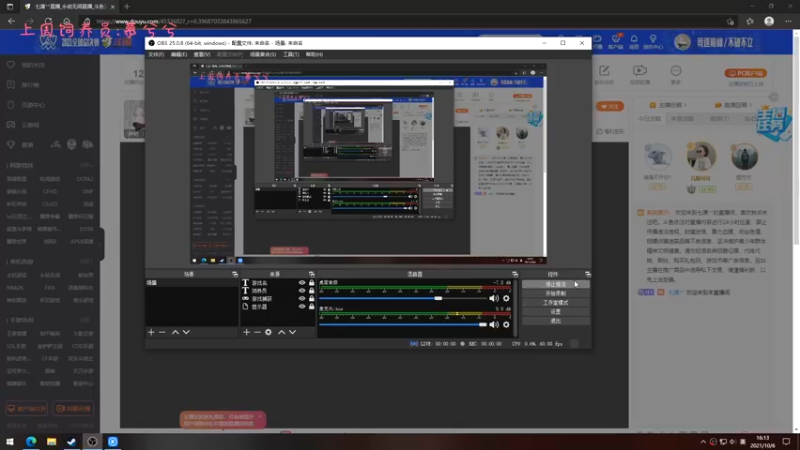Move scene up in Scenes panel
800x450 pixels.
(x=175, y=332)
